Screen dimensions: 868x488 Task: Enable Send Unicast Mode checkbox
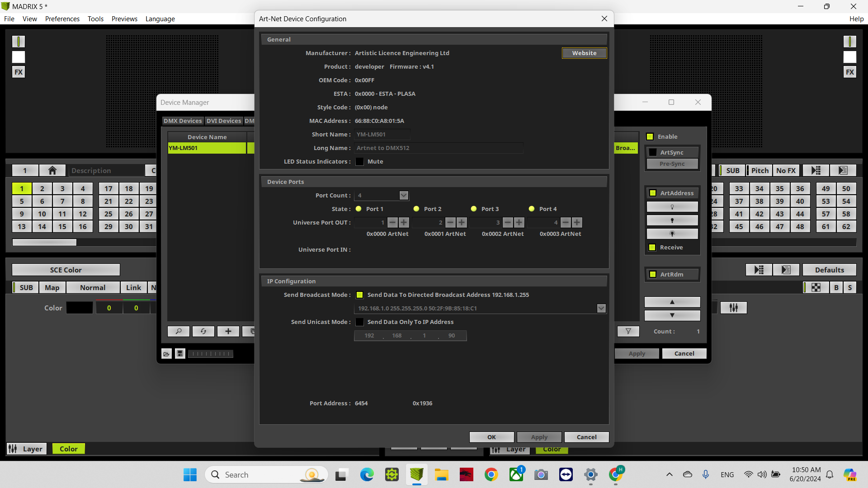point(360,322)
